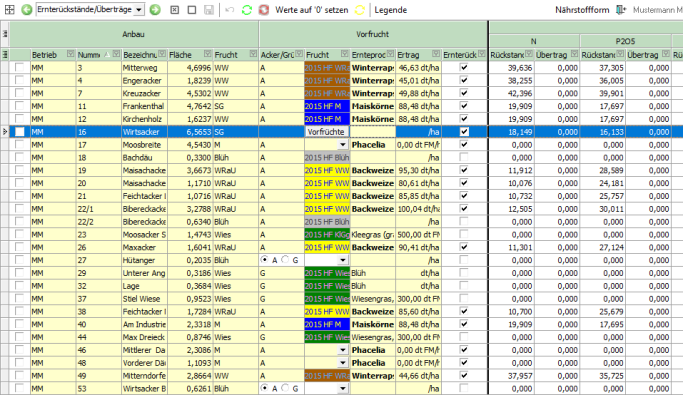The width and height of the screenshot is (683, 395).
Task: Click blue '2015 HF M' cell for Frankenthal
Action: click(327, 106)
